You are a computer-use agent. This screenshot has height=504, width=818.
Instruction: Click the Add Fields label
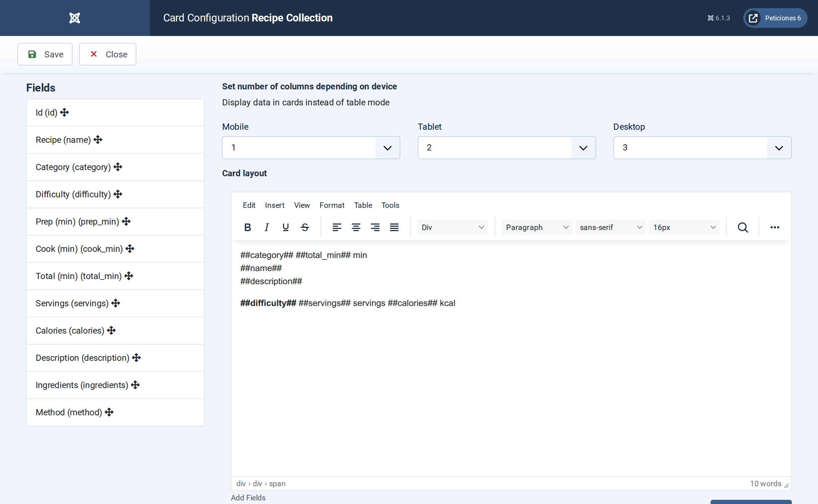248,498
